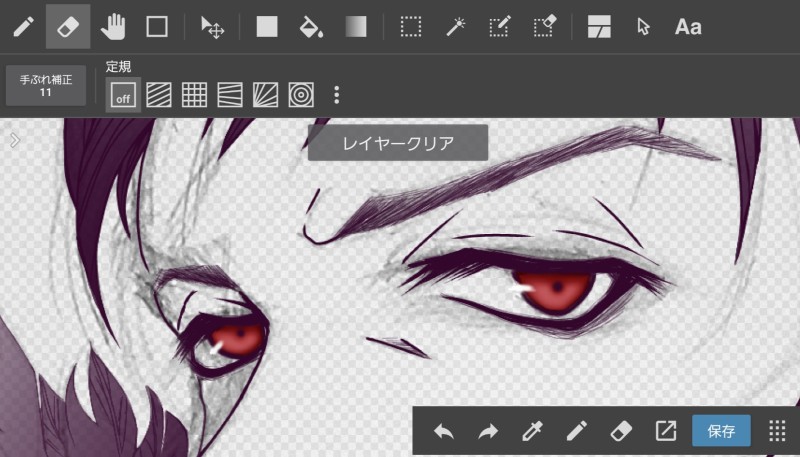This screenshot has width=800, height=457.
Task: Undo the last action
Action: tap(443, 431)
